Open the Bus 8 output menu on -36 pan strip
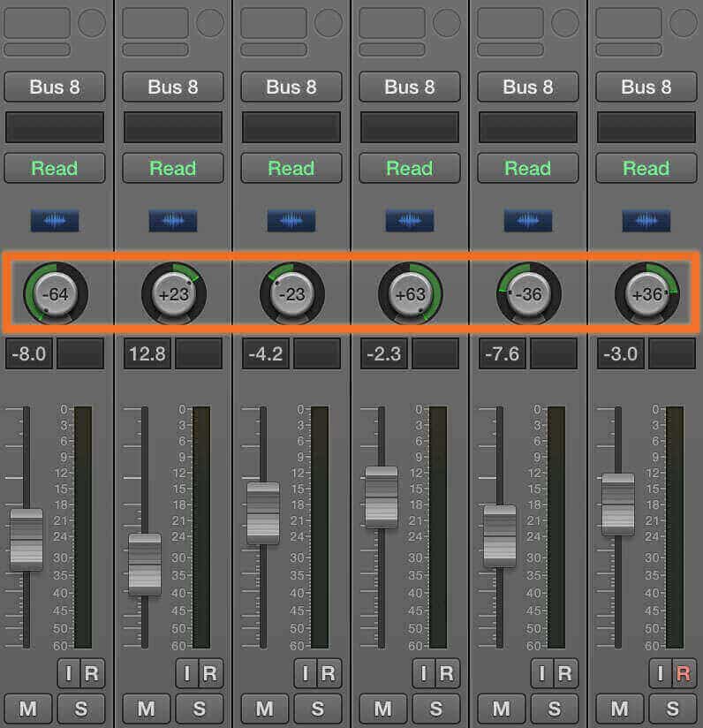 pos(528,87)
